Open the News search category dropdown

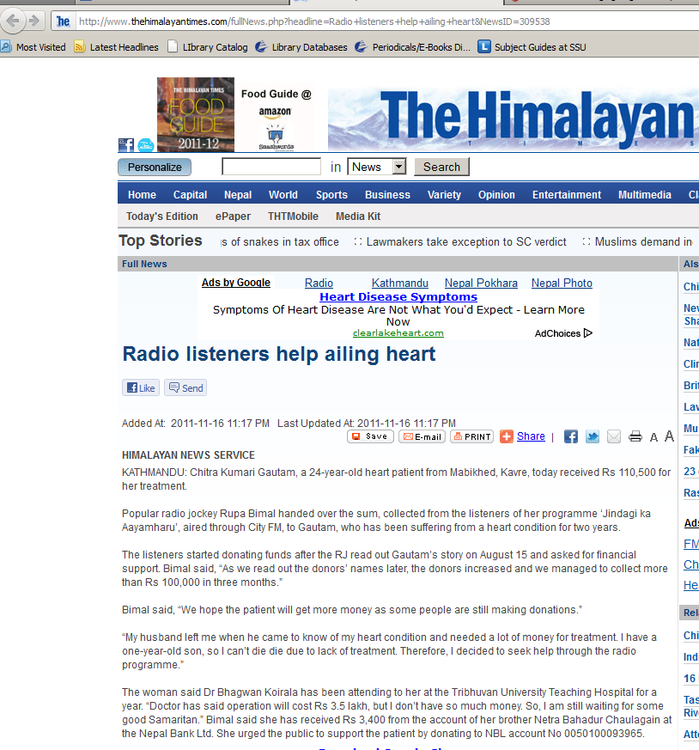(398, 167)
